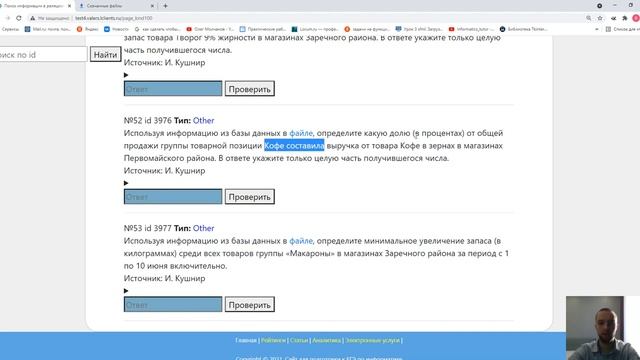Click the address bar URL

113,18
